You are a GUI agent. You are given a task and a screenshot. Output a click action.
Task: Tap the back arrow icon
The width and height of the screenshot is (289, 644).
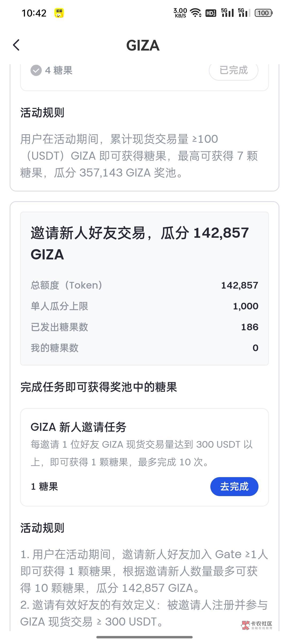point(16,45)
